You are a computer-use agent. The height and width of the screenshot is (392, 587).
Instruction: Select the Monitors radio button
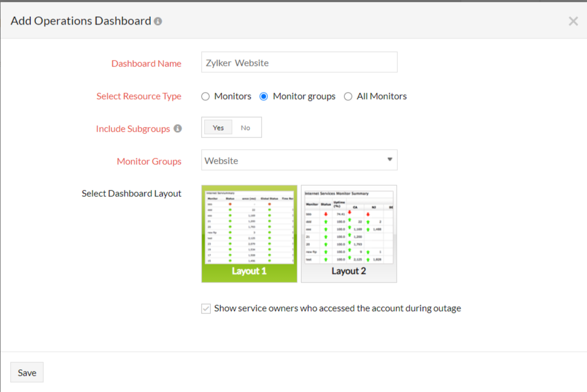(x=205, y=96)
